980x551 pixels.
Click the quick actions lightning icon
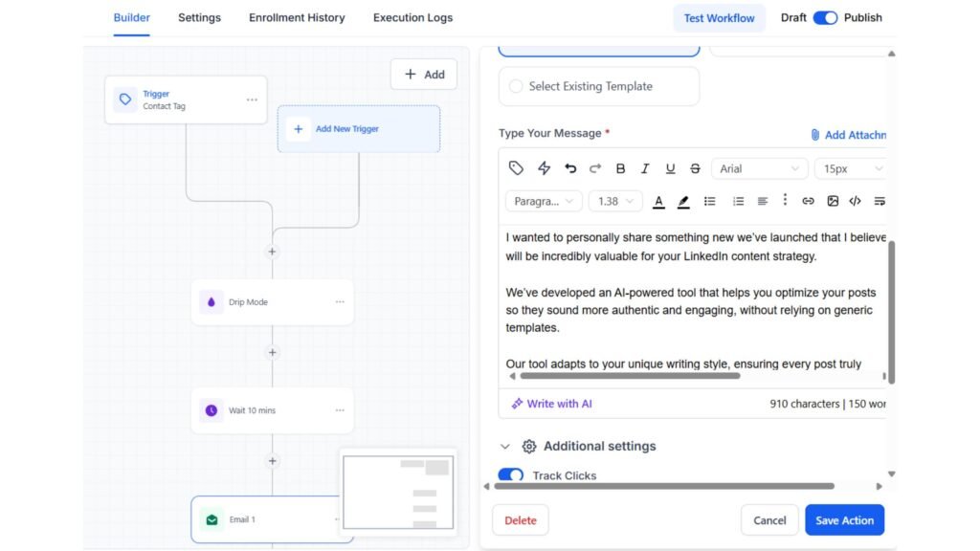(544, 167)
